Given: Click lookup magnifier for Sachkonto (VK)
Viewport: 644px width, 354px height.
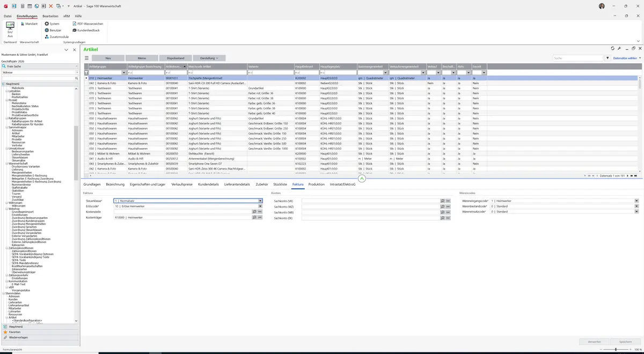Looking at the screenshot, I should coord(443,201).
